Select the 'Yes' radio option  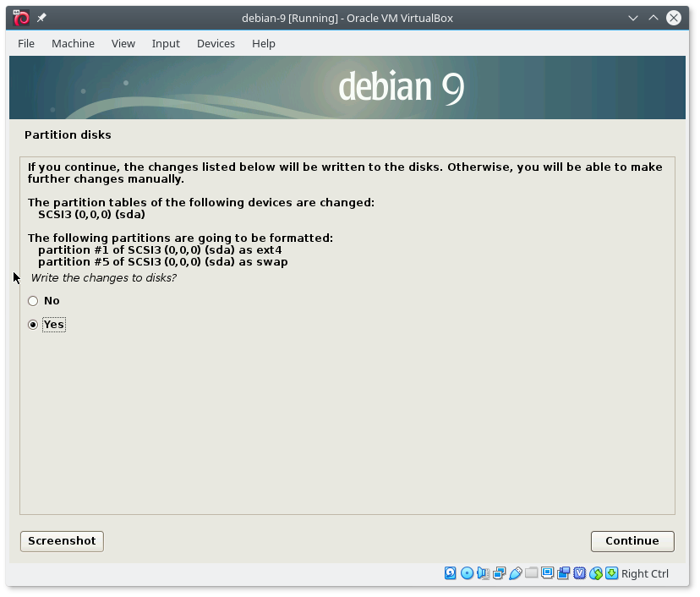(33, 325)
